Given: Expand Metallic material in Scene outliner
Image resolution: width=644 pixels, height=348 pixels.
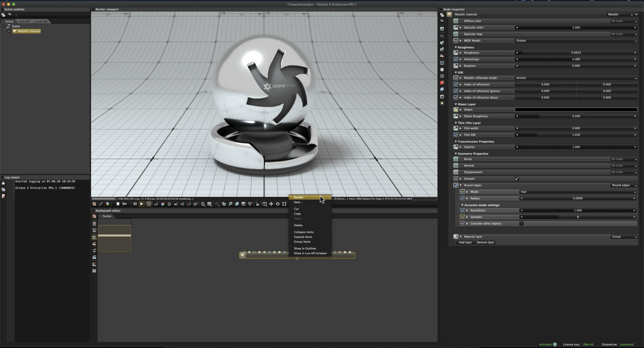Looking at the screenshot, I should (9, 31).
